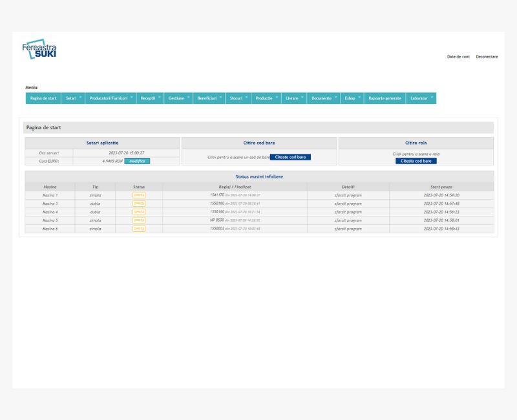
Task: Expand the Producatori/Furnizori dropdown menu
Action: pyautogui.click(x=111, y=98)
